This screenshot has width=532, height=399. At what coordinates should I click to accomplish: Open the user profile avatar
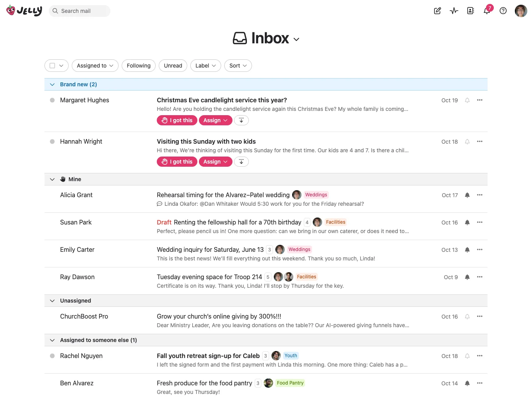[x=521, y=11]
